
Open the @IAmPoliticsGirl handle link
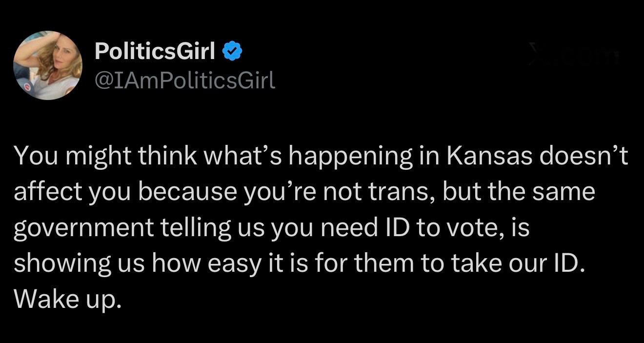pos(185,80)
